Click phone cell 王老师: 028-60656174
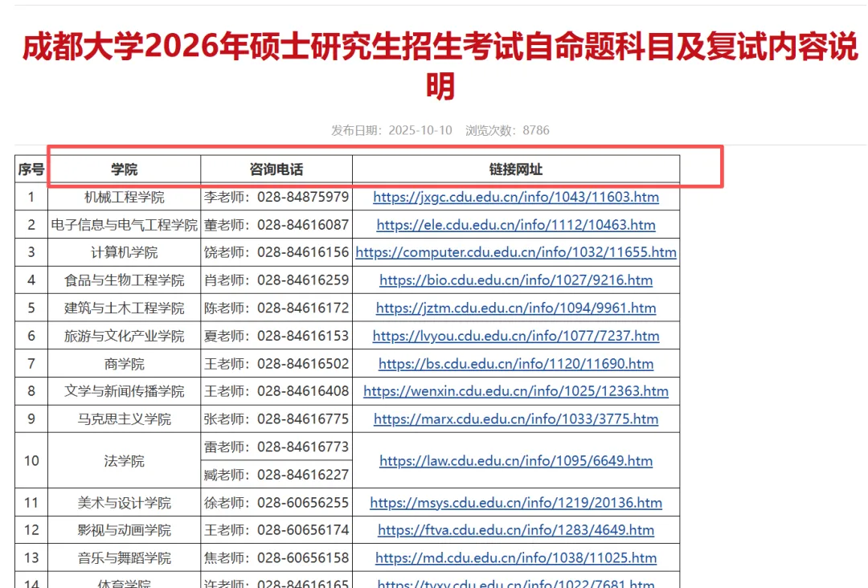Viewport: 868px width, 588px height. tap(276, 530)
